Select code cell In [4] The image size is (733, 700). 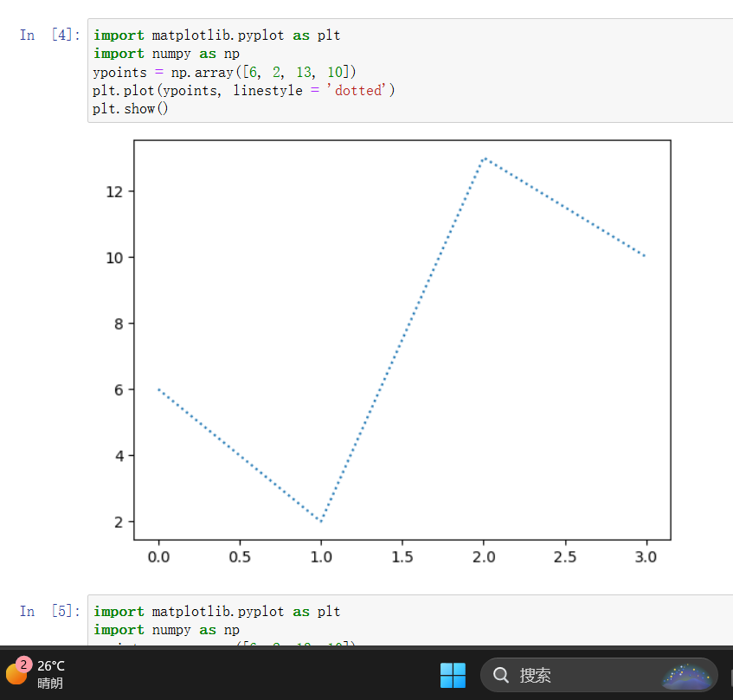click(410, 71)
